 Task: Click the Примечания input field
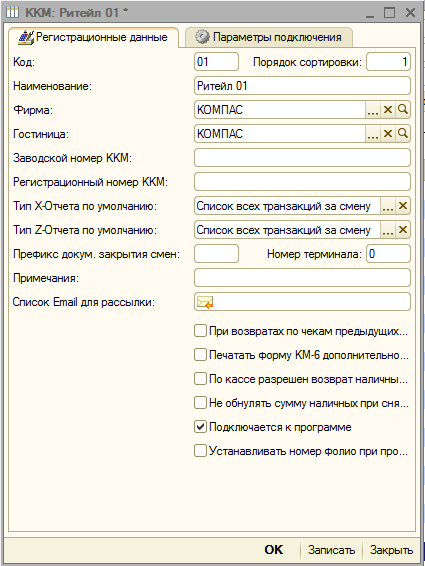[302, 278]
